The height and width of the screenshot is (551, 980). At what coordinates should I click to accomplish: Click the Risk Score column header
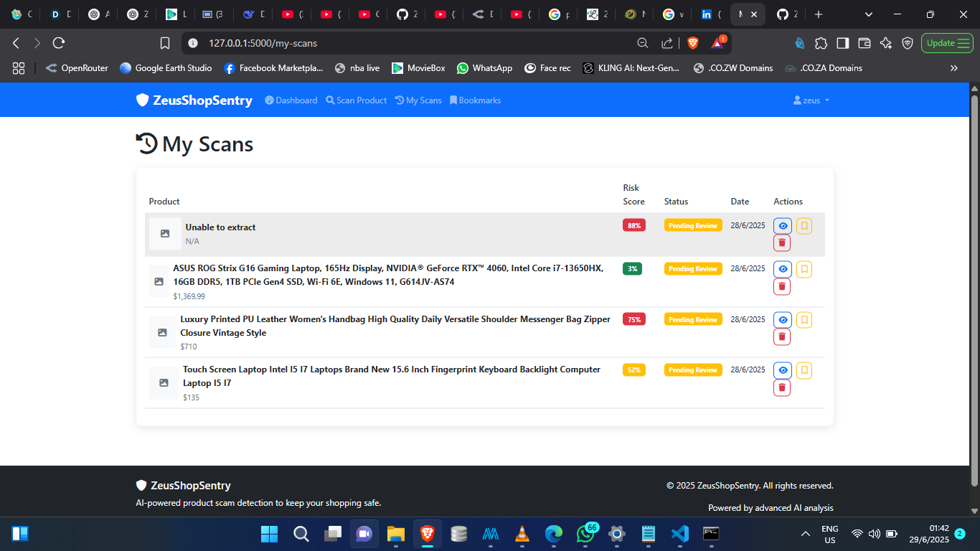(633, 194)
